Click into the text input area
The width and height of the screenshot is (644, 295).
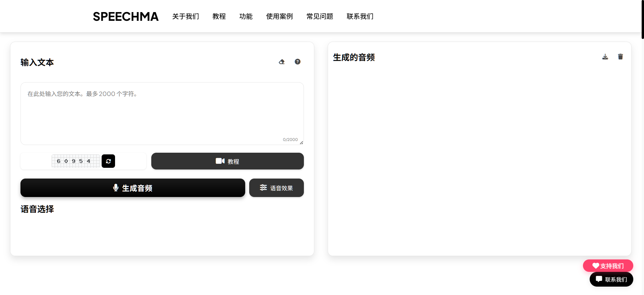[162, 114]
